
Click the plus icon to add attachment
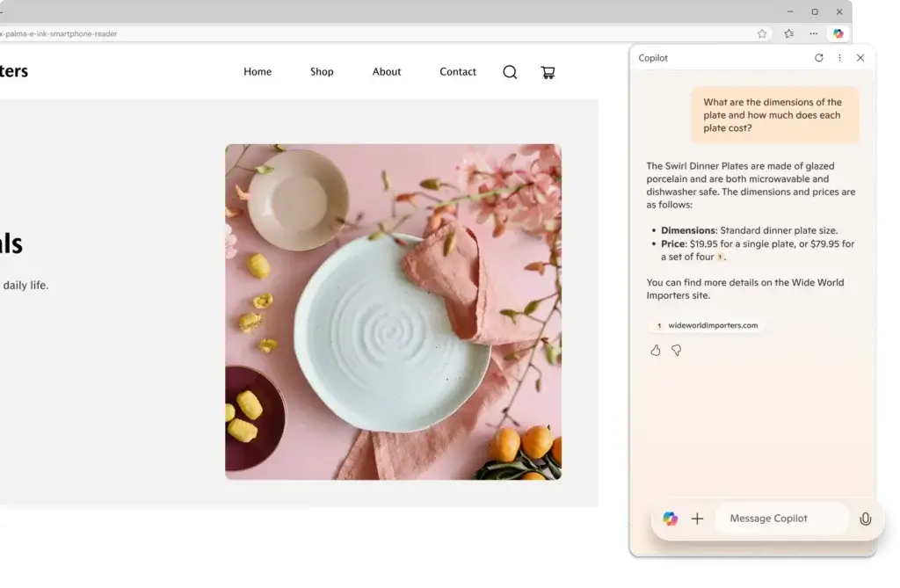pyautogui.click(x=697, y=519)
